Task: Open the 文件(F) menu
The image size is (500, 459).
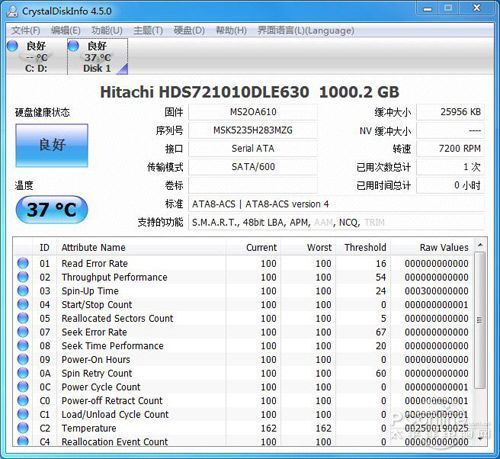Action: coord(26,31)
